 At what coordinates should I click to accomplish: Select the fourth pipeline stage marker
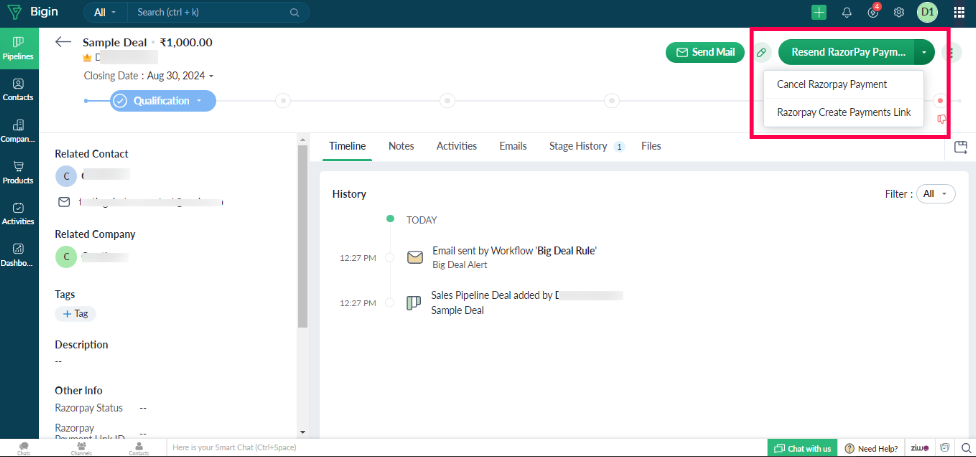click(612, 100)
